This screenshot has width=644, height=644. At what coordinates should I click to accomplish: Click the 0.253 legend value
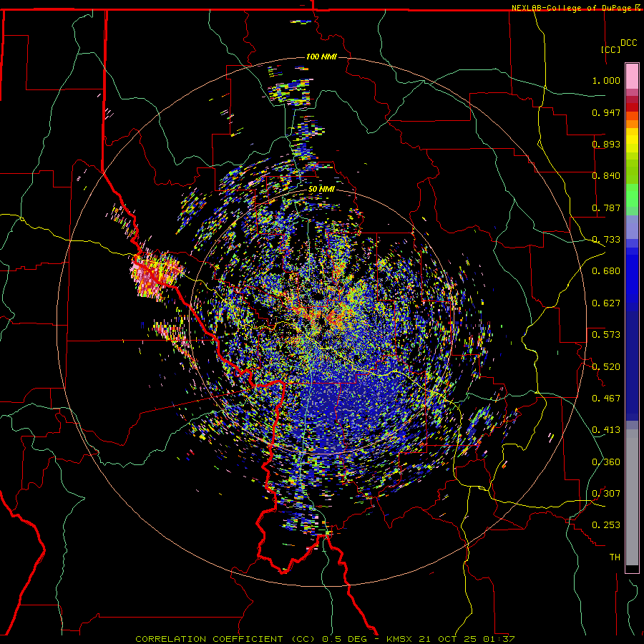606,525
